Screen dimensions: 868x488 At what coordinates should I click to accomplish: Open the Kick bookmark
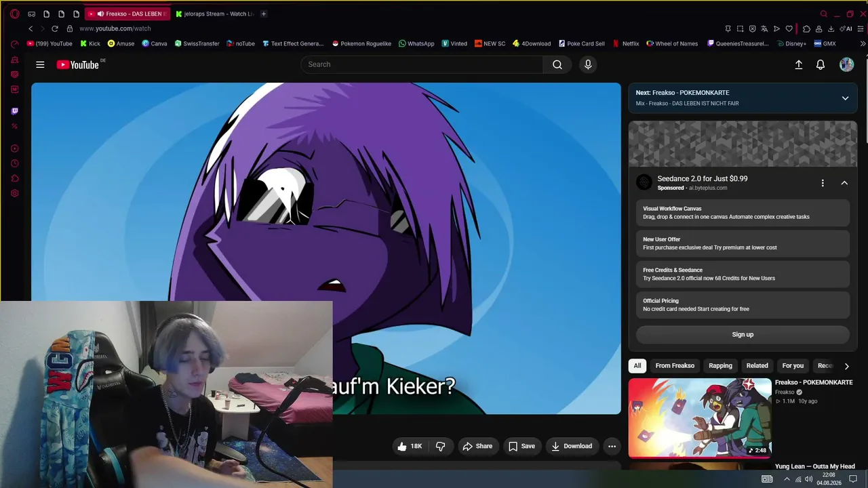coord(90,43)
